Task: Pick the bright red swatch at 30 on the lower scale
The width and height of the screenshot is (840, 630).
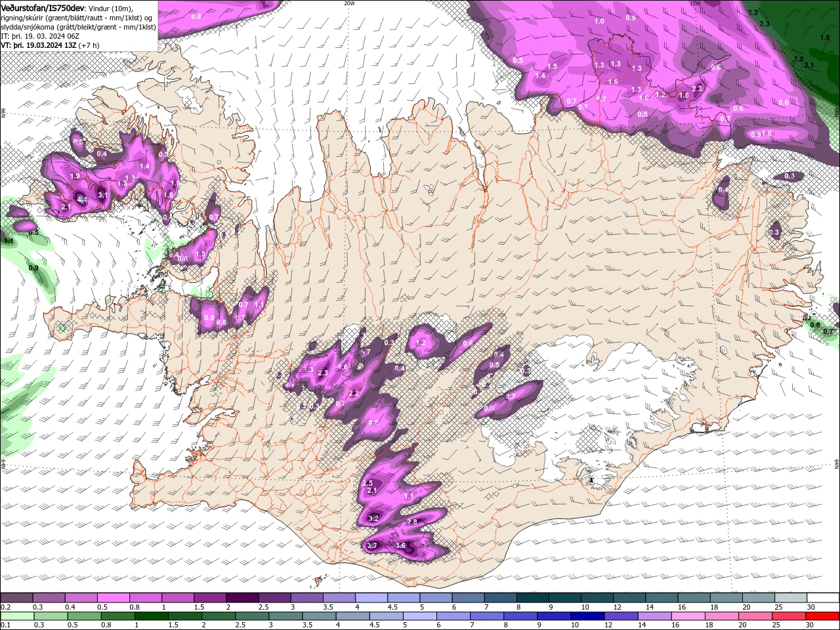Action: (822, 616)
